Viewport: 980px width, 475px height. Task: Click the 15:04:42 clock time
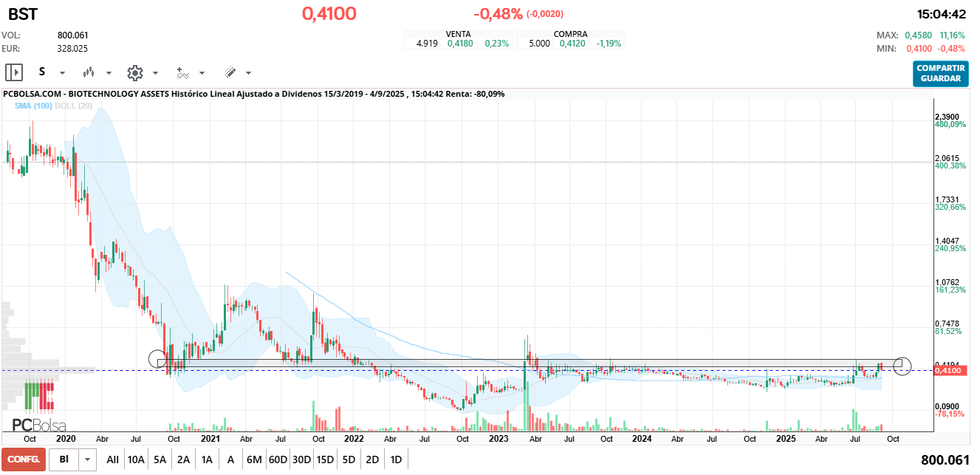point(942,14)
